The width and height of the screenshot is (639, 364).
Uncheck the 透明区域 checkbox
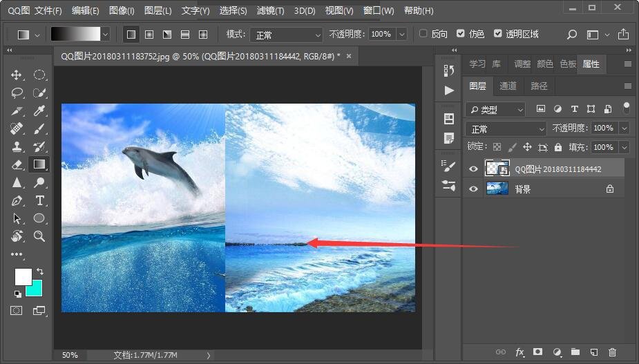pos(497,33)
